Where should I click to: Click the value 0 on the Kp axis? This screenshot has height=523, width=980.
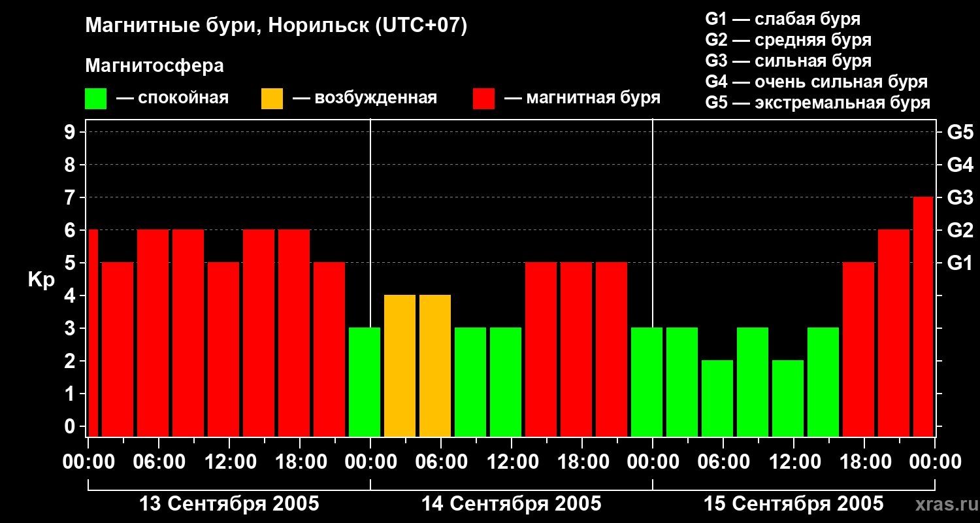click(71, 426)
